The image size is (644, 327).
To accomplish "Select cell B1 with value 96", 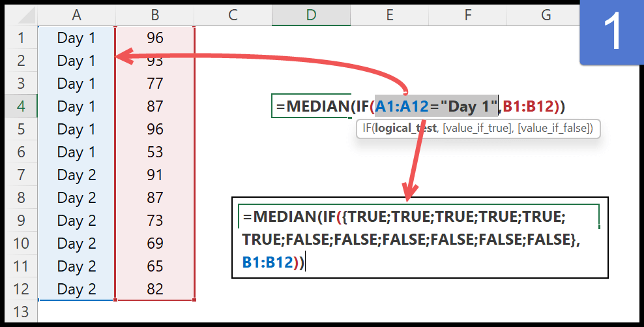I will pos(154,38).
